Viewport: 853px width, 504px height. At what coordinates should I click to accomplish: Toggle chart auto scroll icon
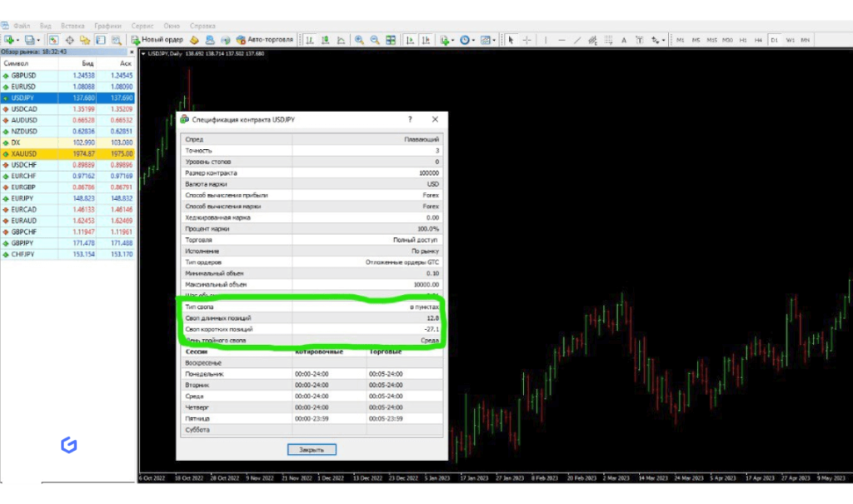point(410,40)
